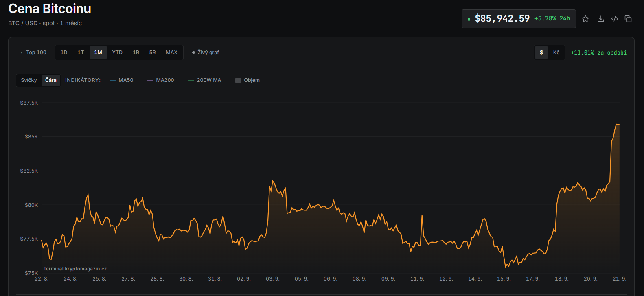Image resolution: width=644 pixels, height=296 pixels.
Task: Go back to Top 100 list
Action: click(33, 53)
